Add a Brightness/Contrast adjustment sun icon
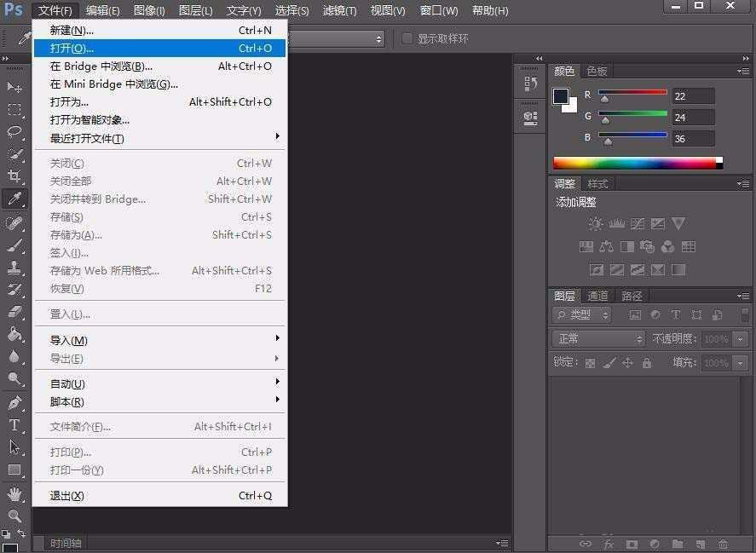The height and width of the screenshot is (553, 756). pos(595,224)
